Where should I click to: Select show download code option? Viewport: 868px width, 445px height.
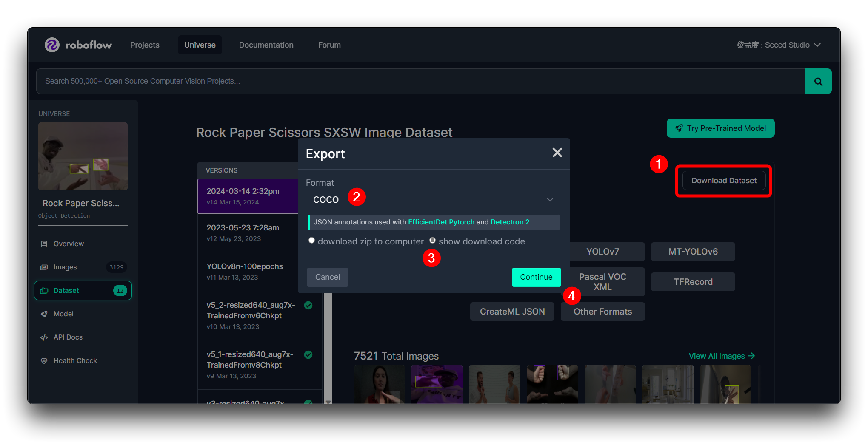click(432, 241)
